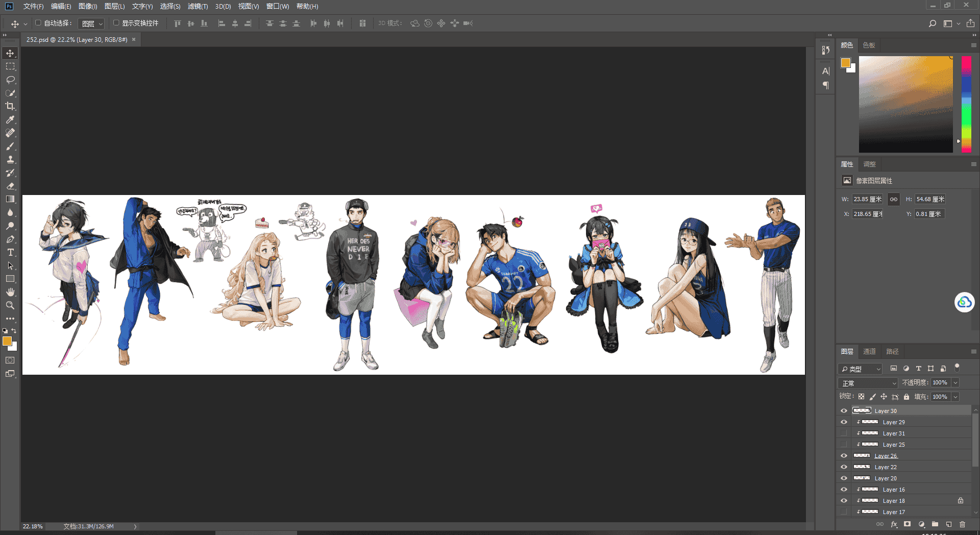Show Layer 31 visibility box
The image size is (980, 535).
tap(844, 433)
